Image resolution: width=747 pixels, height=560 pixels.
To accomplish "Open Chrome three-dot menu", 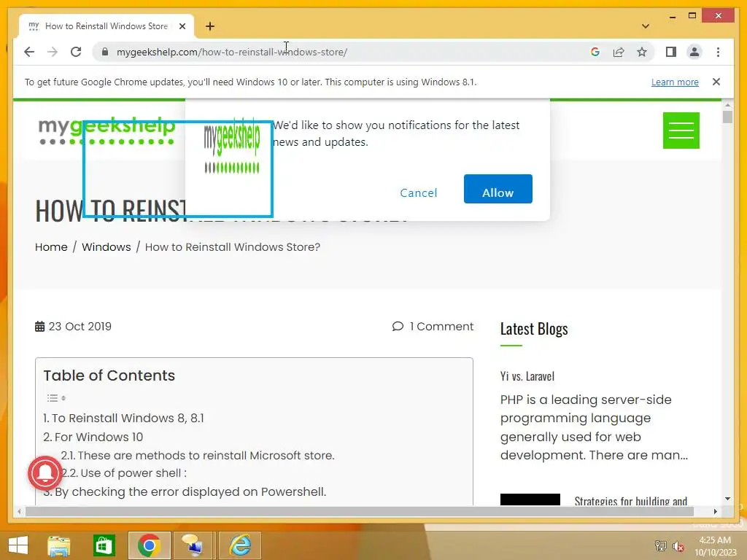I will [718, 52].
